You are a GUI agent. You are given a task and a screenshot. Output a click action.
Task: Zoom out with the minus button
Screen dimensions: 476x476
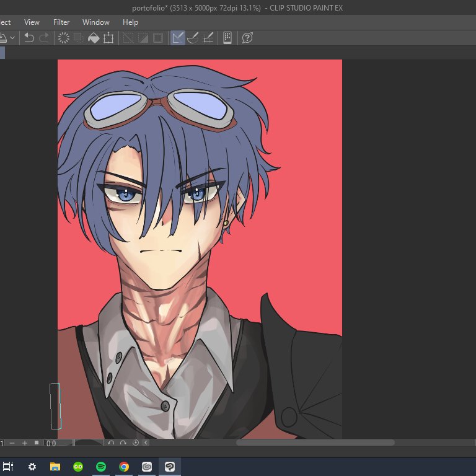12,443
